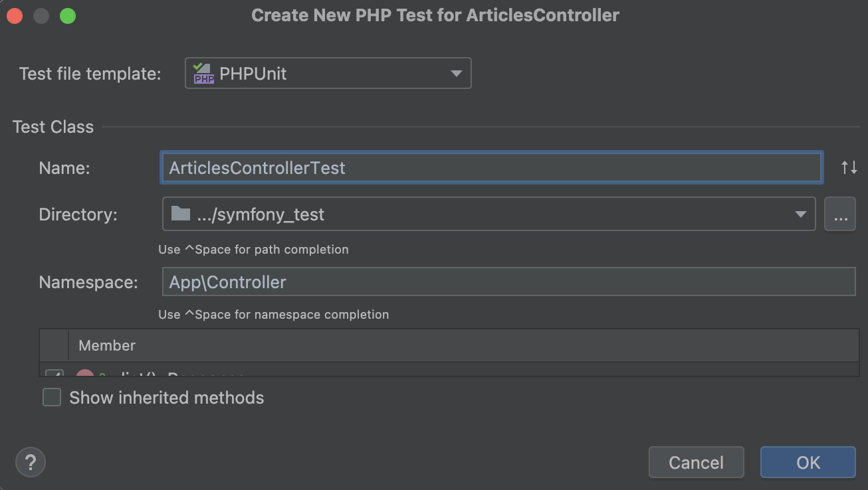The width and height of the screenshot is (868, 490).
Task: Close the dialog with the red button
Action: [15, 15]
